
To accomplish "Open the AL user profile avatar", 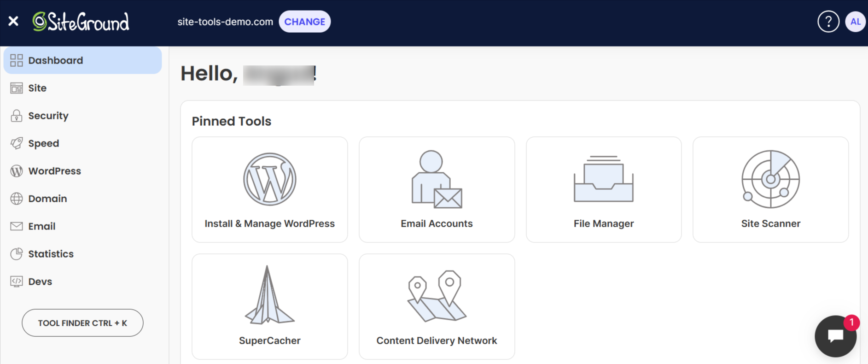I will (x=855, y=22).
